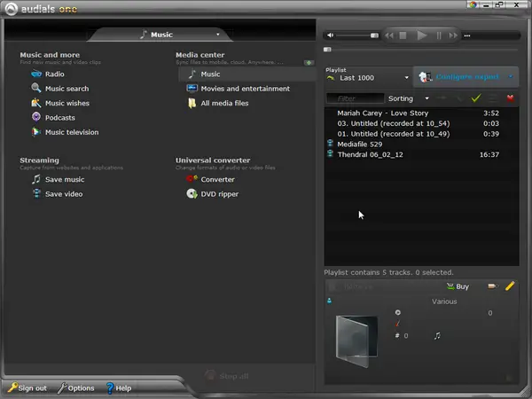Play the current track
532x399 pixels.
421,35
